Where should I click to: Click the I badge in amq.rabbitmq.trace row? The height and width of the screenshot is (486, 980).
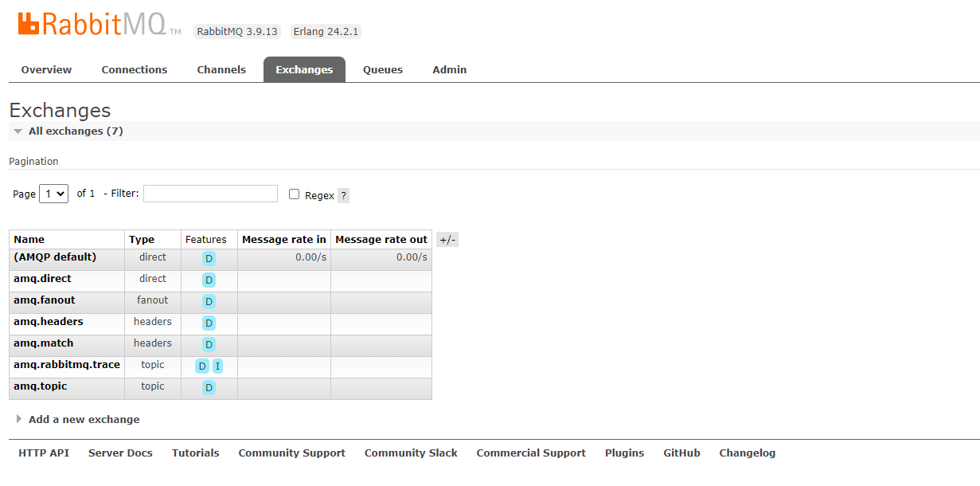pos(217,366)
